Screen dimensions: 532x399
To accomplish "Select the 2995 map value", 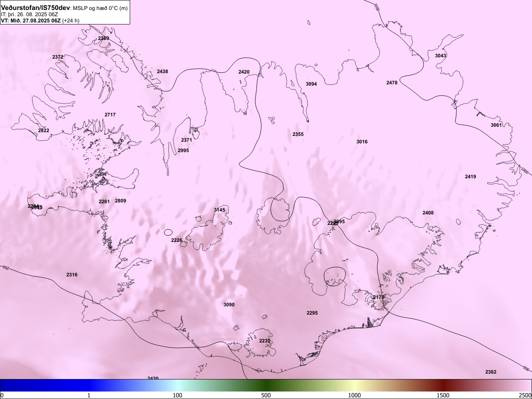I will (x=183, y=150).
